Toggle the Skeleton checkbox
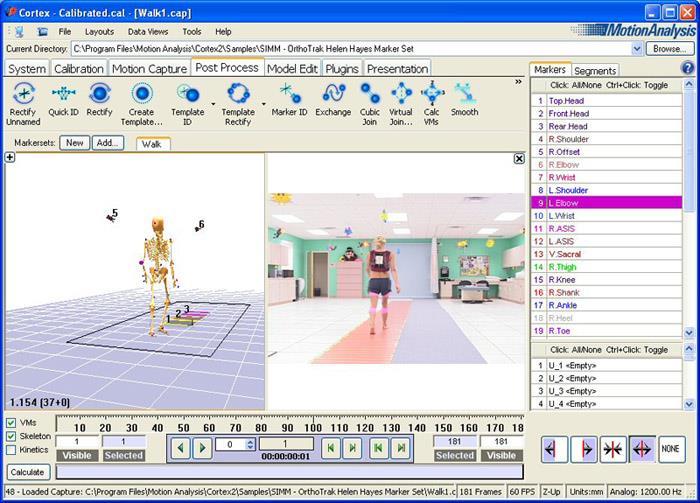The image size is (700, 503). click(11, 436)
